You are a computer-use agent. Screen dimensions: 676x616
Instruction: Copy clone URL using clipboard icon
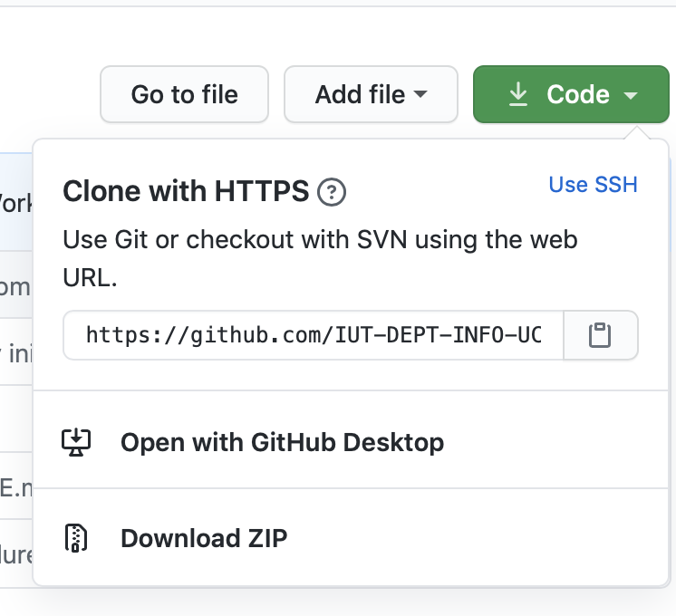click(x=600, y=336)
